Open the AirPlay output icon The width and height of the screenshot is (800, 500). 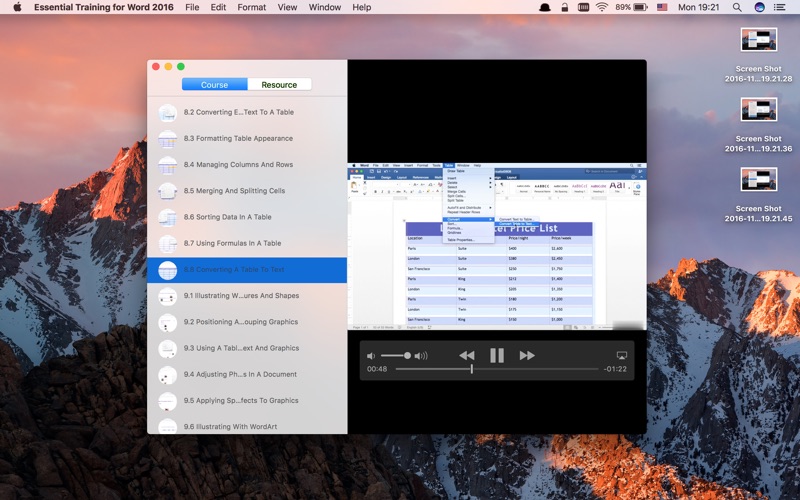click(621, 356)
